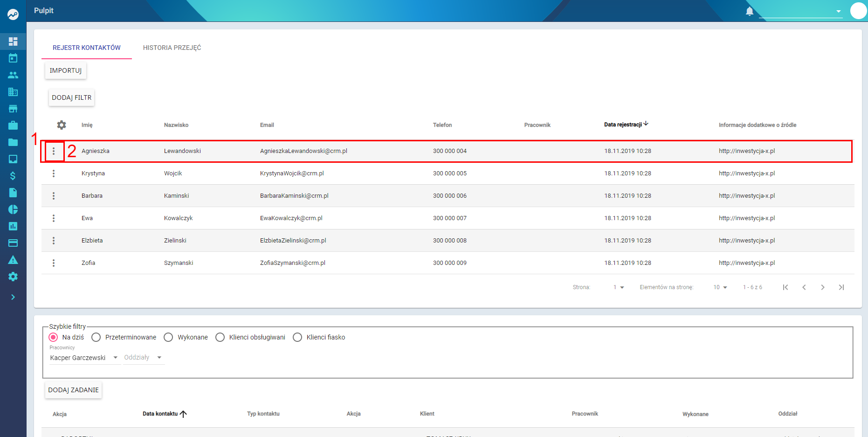Switch to Historia przejęć tab
Image resolution: width=868 pixels, height=437 pixels.
(x=172, y=48)
